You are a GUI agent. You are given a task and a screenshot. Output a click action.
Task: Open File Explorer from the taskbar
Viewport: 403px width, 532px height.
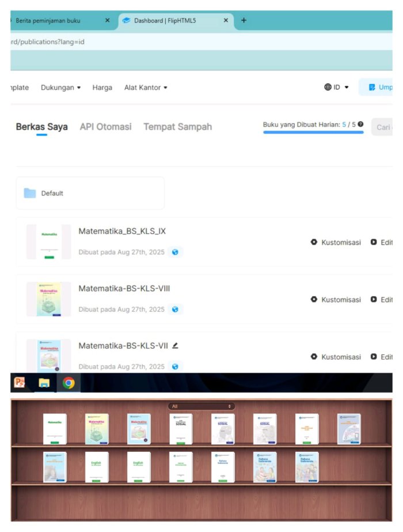(x=44, y=383)
